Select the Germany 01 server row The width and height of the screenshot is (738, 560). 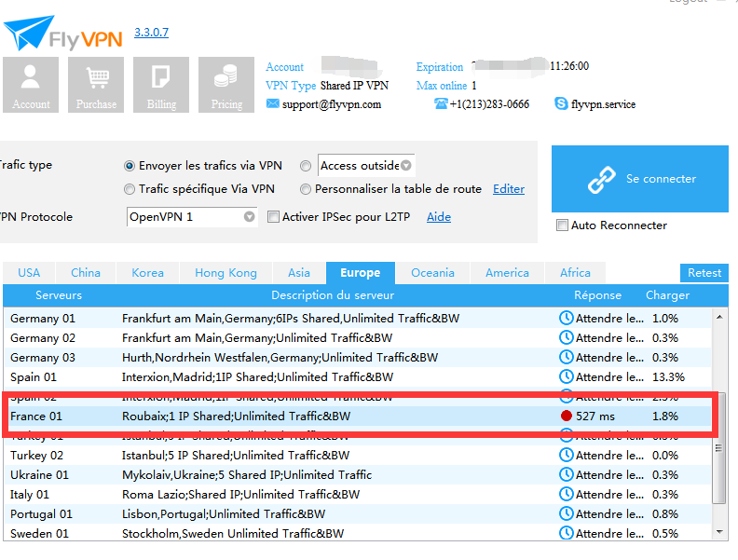pyautogui.click(x=358, y=318)
